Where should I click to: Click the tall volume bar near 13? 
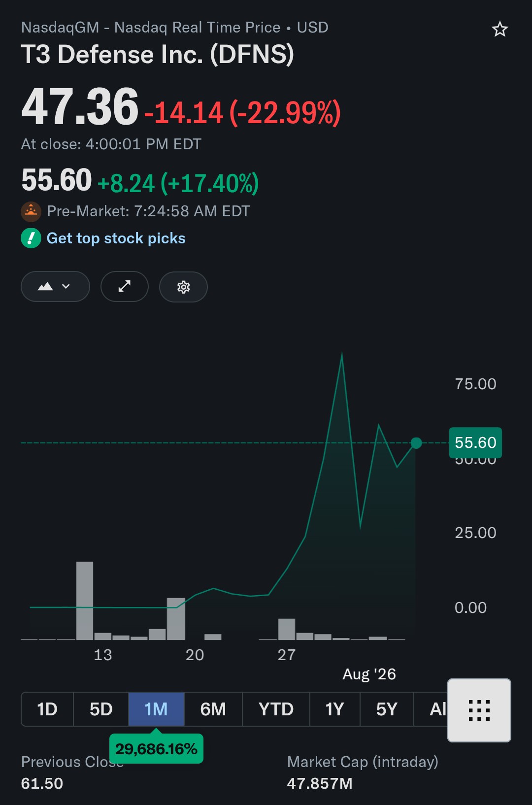click(x=85, y=601)
